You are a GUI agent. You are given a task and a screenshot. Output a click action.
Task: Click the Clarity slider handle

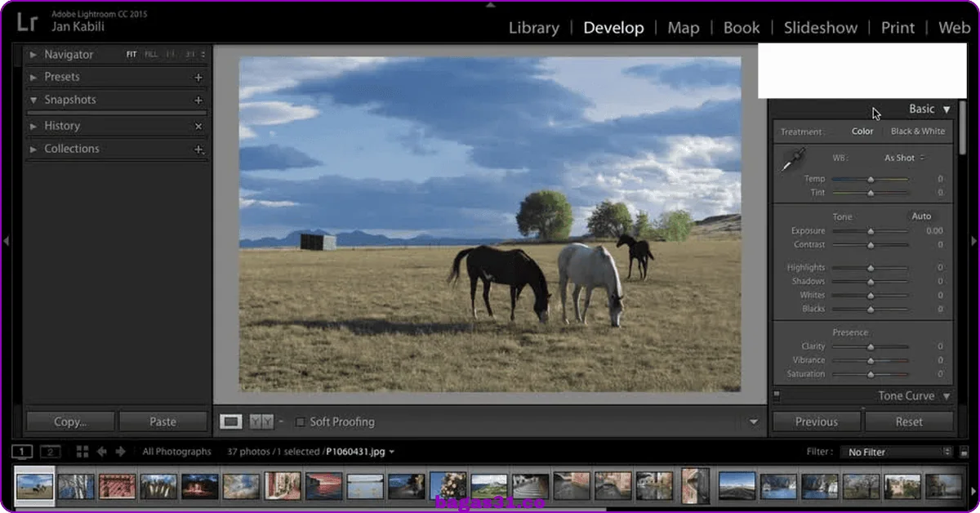(x=871, y=346)
